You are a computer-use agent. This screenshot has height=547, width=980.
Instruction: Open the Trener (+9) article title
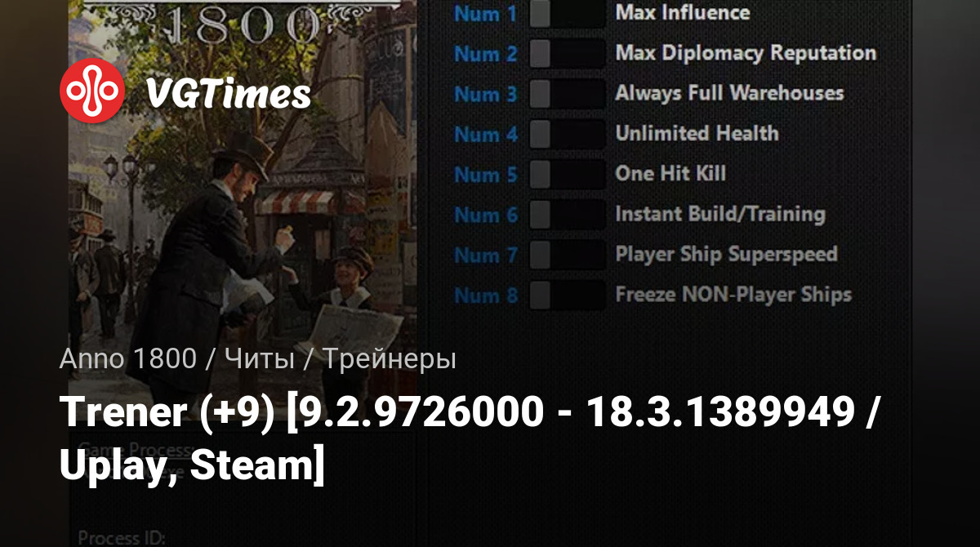pyautogui.click(x=470, y=440)
